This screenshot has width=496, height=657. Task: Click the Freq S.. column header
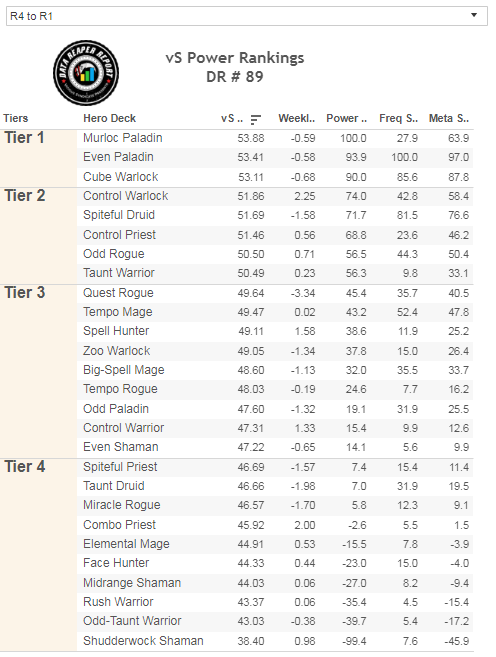tap(398, 119)
